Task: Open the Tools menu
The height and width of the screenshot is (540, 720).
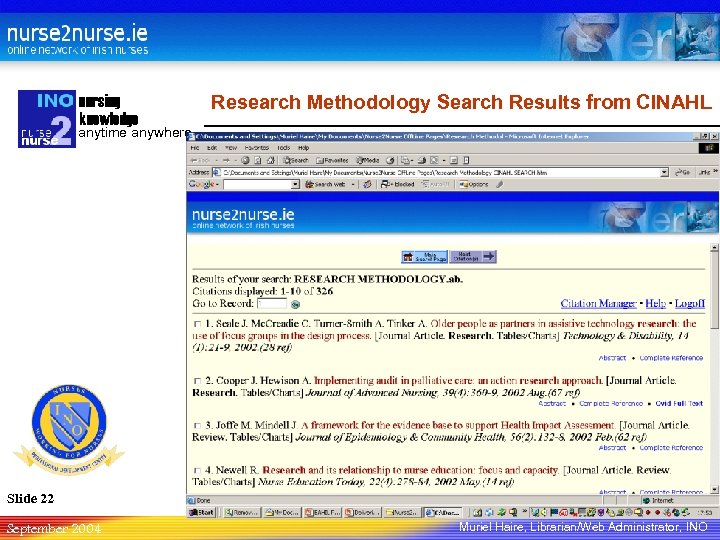Action: coord(284,148)
